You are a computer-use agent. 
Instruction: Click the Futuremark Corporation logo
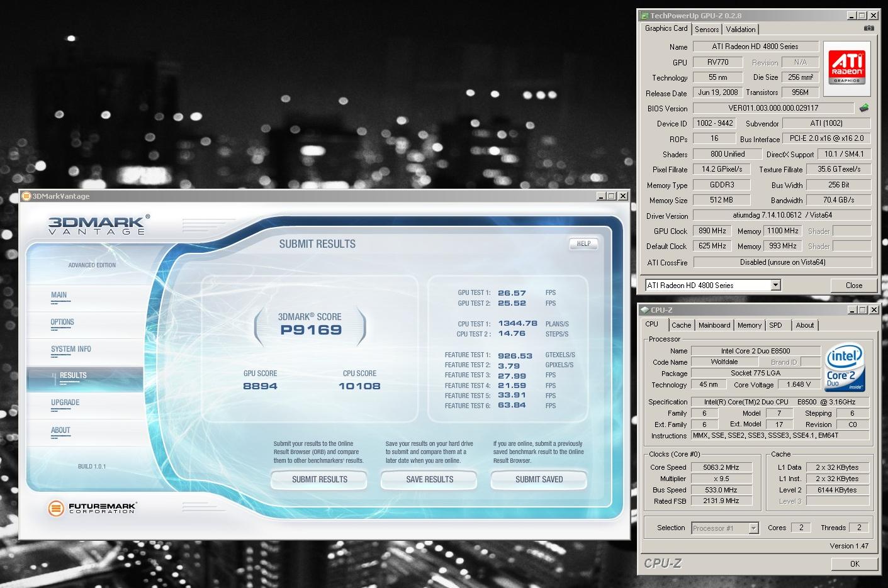click(93, 508)
